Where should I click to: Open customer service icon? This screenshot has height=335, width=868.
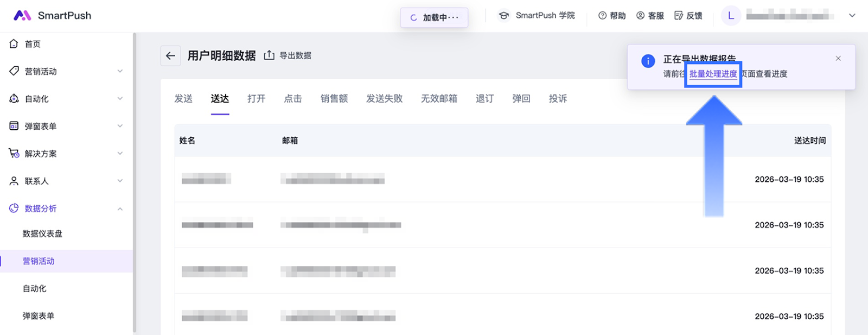point(640,16)
